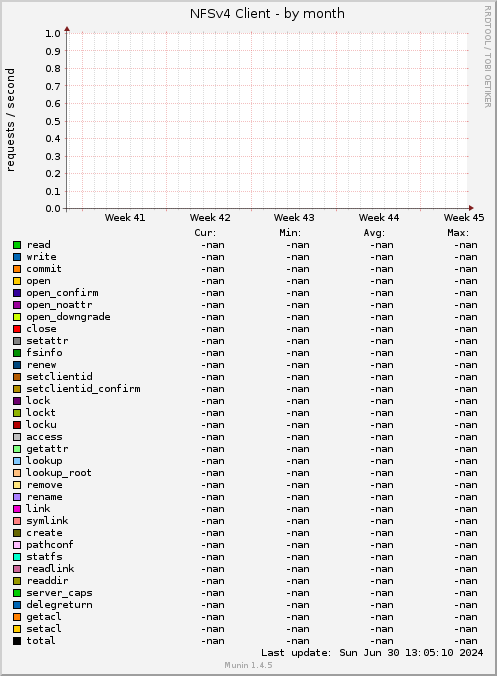Click the getattr legend label
The height and width of the screenshot is (676, 497).
[47, 449]
